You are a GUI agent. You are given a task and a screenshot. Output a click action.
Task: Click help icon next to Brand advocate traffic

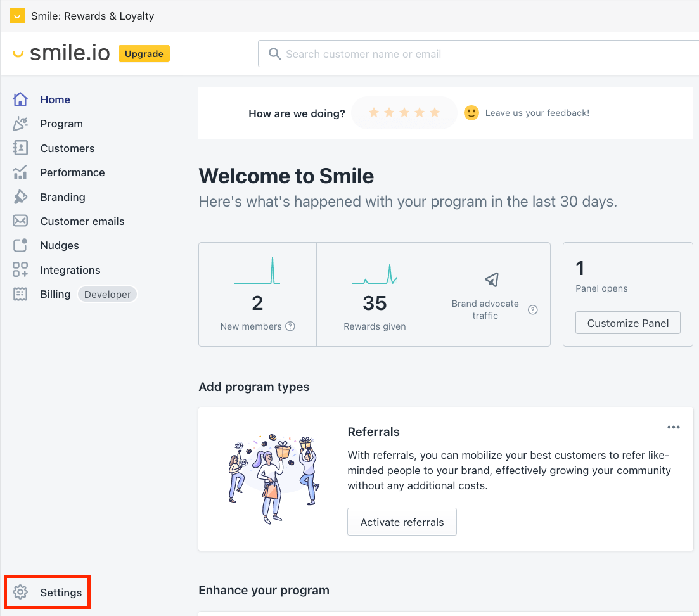click(533, 310)
